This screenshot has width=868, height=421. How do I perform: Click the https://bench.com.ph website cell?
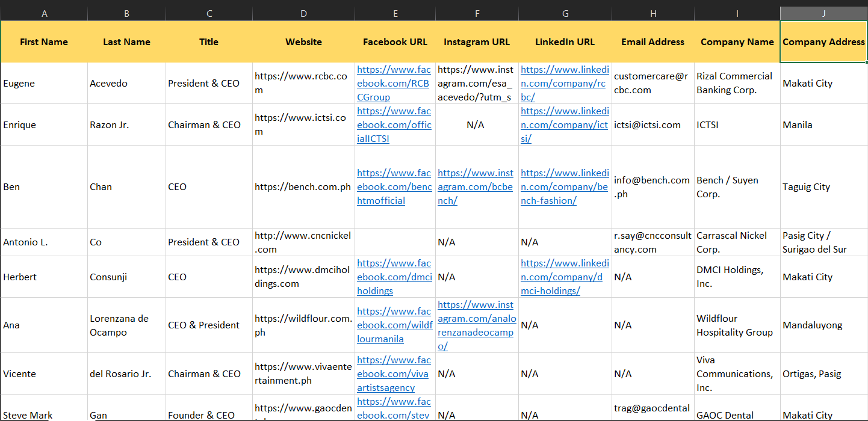point(303,187)
